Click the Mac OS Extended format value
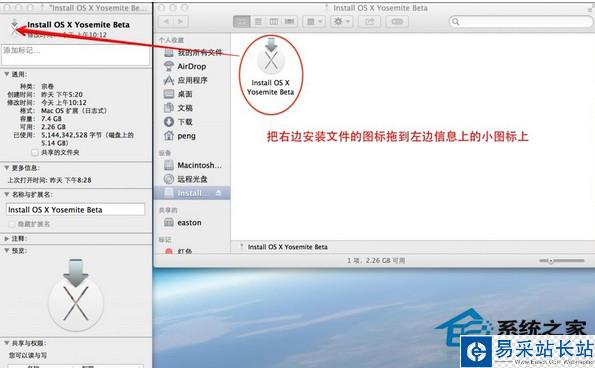Screen dimensions: 595x368 [x=74, y=111]
